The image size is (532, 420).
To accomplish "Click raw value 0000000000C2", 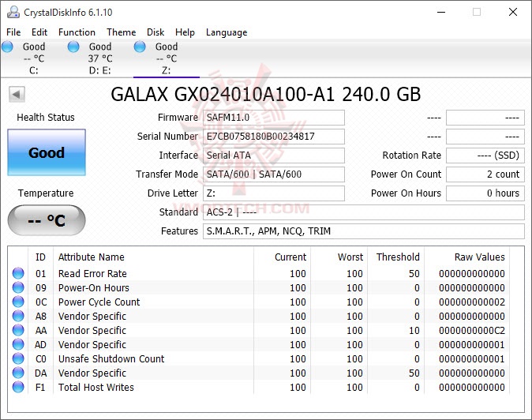I will click(471, 331).
